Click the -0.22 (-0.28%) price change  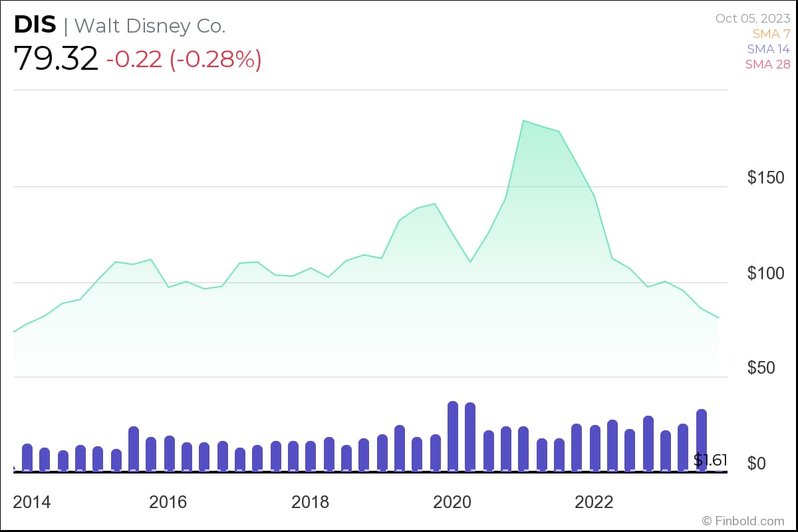[184, 59]
